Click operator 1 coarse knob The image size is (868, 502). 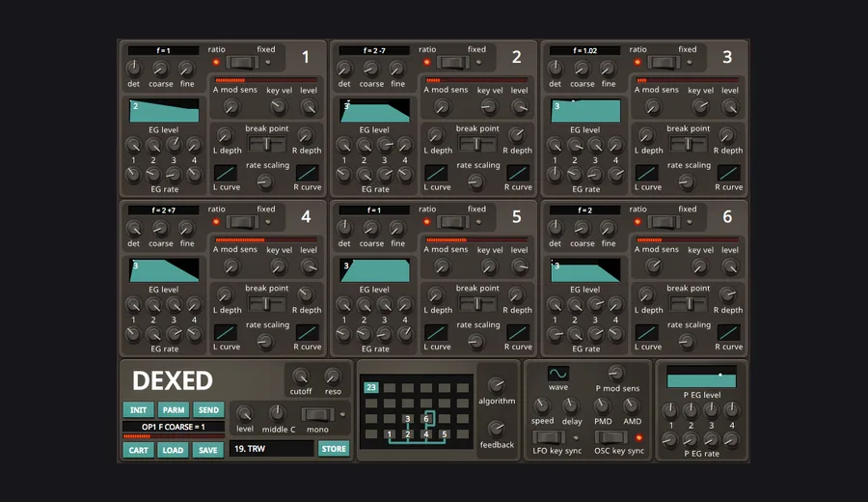pyautogui.click(x=160, y=69)
